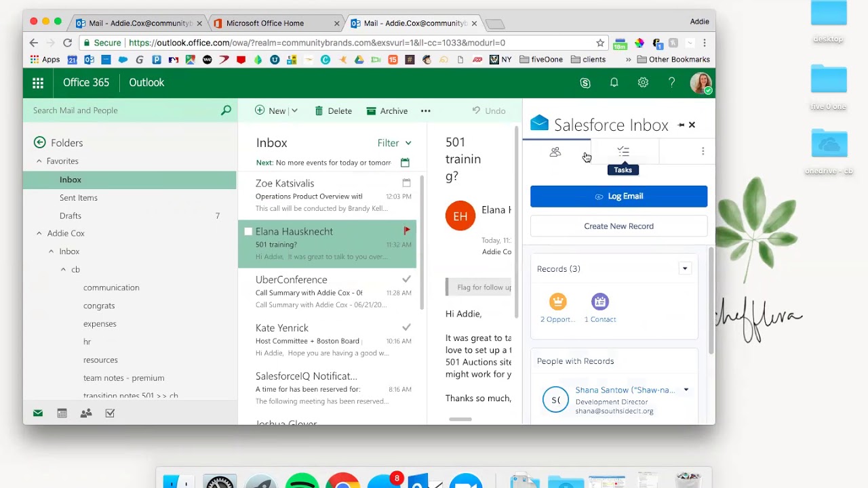Click message list vertical scrollbar
Image resolution: width=868 pixels, height=488 pixels.
coord(422,243)
